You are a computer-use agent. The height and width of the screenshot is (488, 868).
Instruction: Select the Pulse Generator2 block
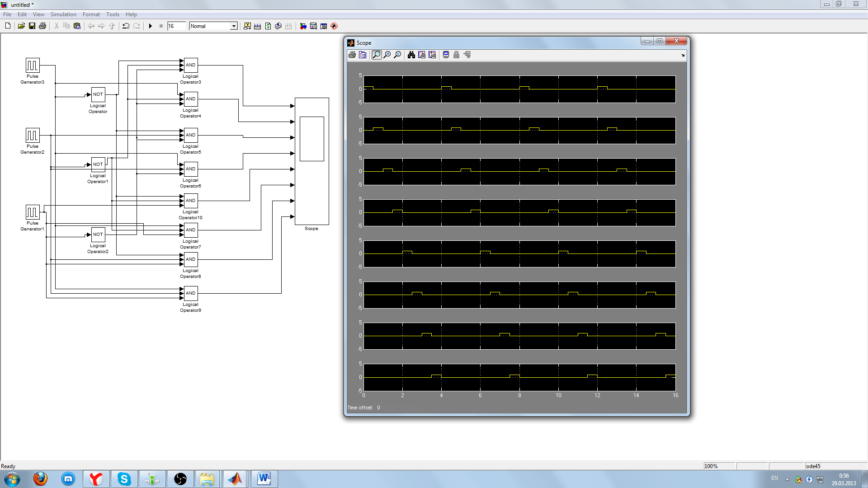click(33, 135)
